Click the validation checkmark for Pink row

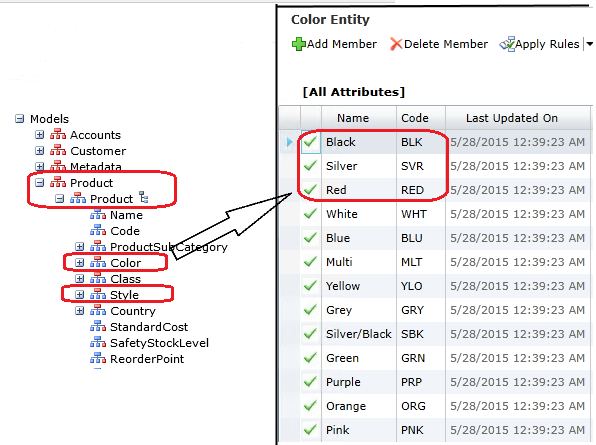coord(311,430)
